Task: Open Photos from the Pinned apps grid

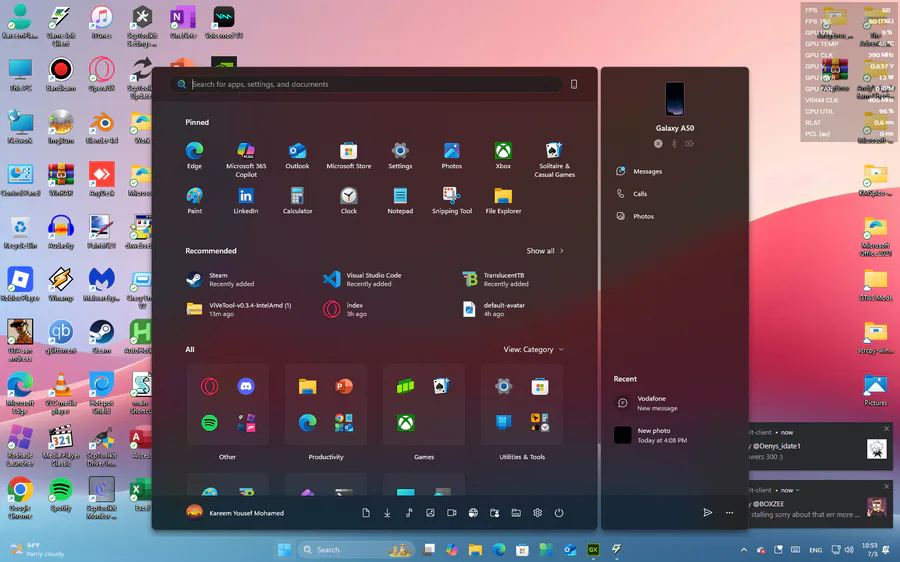Action: (452, 156)
